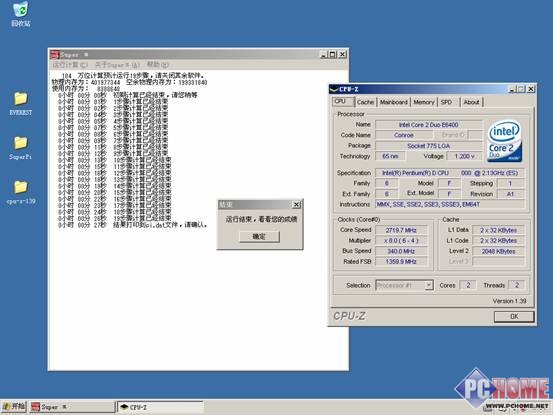Switch to the Cache tab in CPU-Z
The image size is (553, 415).
point(365,102)
